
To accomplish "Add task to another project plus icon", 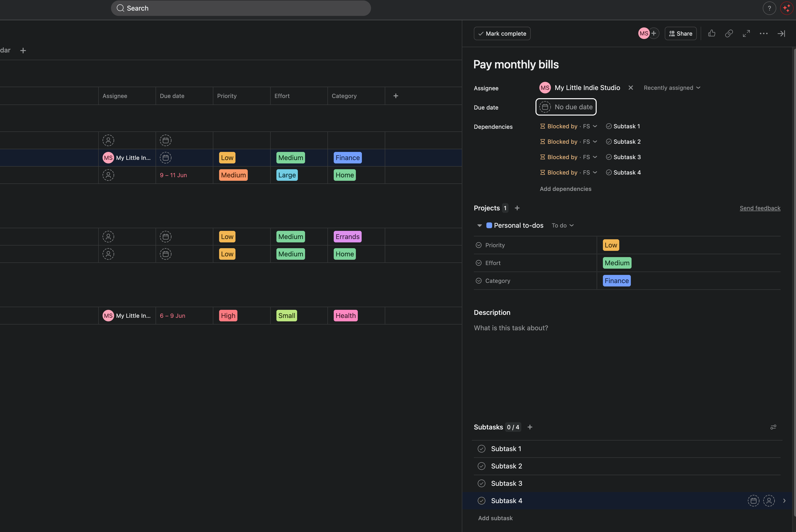I will click(x=517, y=208).
